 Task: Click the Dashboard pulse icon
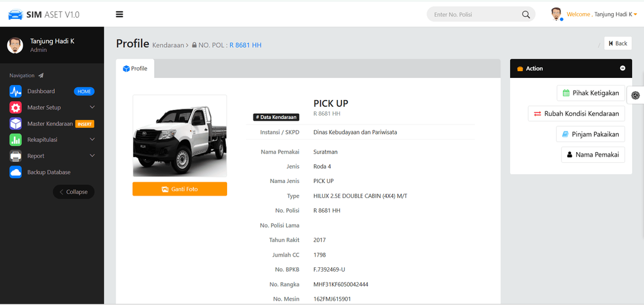16,91
